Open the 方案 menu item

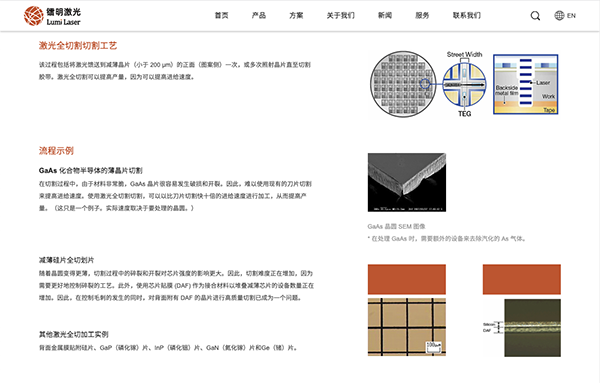coord(296,15)
